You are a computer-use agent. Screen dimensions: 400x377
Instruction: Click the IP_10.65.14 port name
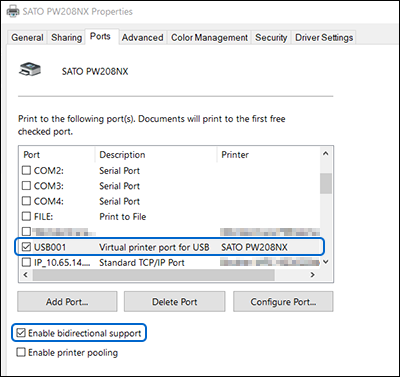(62, 262)
